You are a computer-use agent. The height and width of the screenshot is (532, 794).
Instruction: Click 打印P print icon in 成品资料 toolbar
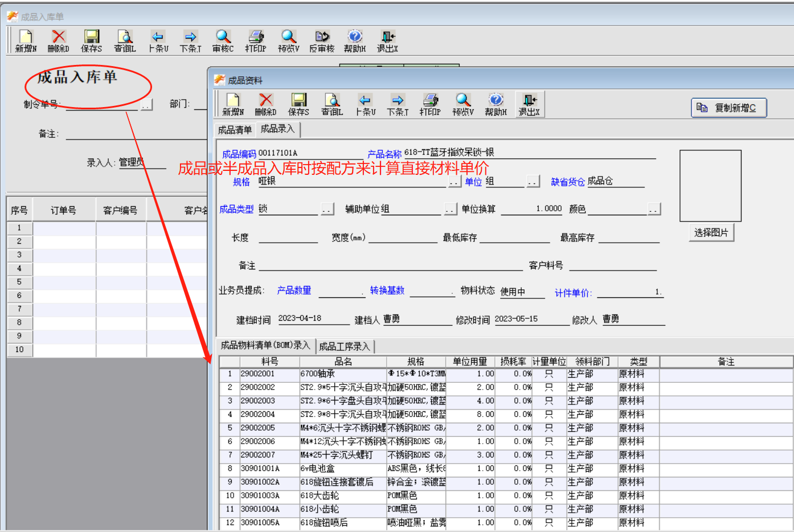pyautogui.click(x=430, y=105)
